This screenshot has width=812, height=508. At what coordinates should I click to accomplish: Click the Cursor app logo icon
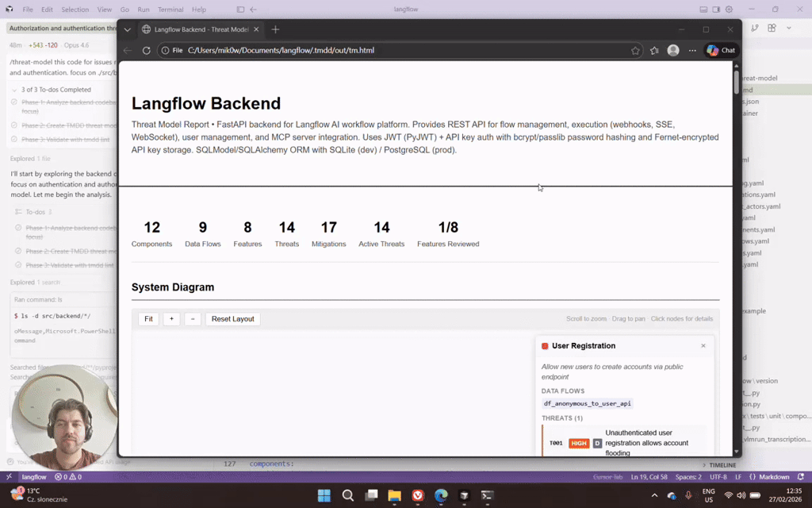point(10,10)
